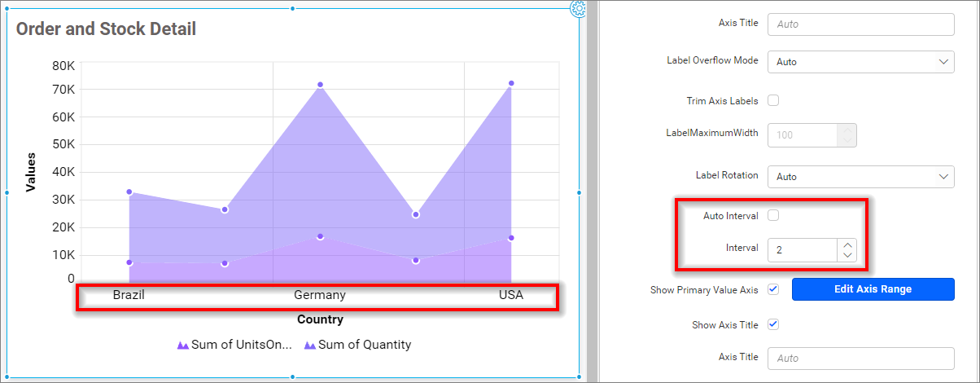Select the Order and Stock Detail title

[x=106, y=29]
